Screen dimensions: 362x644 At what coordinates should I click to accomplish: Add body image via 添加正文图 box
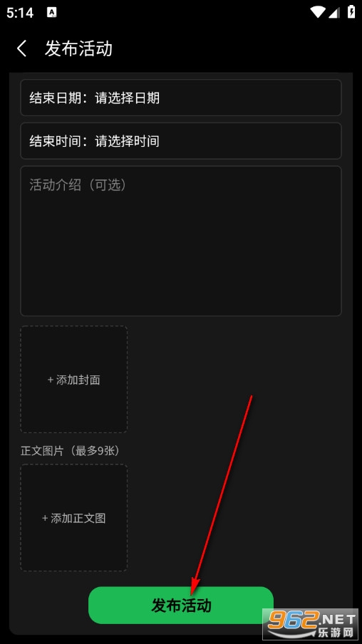point(74,518)
